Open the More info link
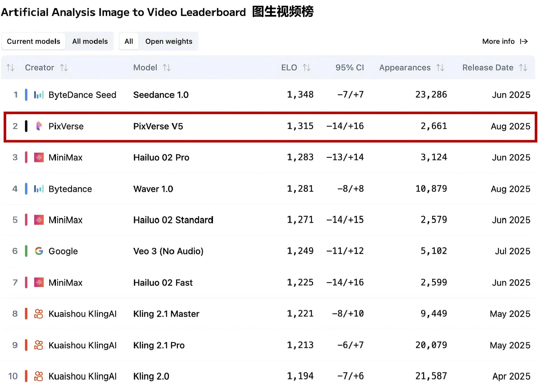Screen dimensions: 540x392 pyautogui.click(x=505, y=41)
